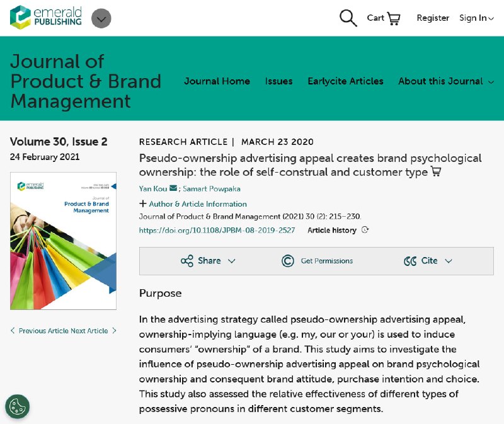
Task: Open the search magnifier icon
Action: coord(348,18)
